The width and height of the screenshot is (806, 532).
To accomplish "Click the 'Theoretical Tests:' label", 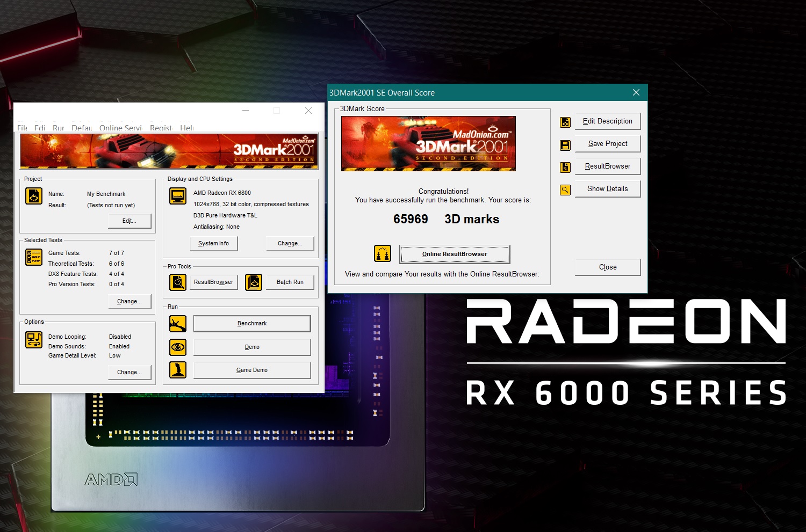I will coord(71,264).
